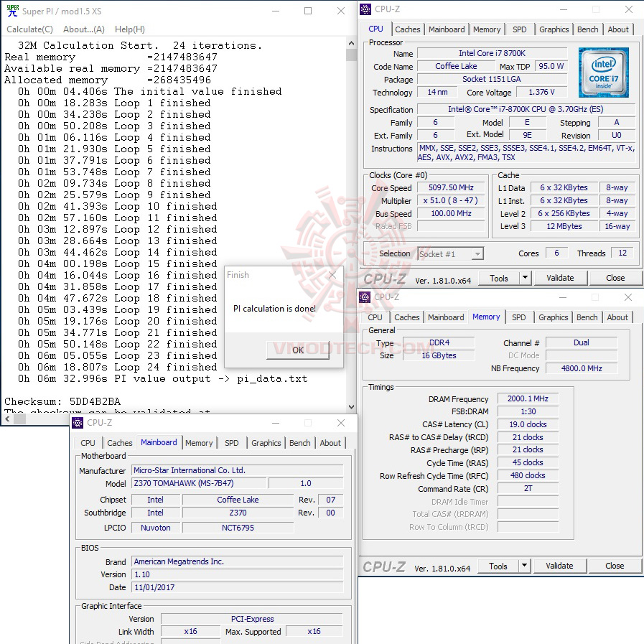Click the CPU-Z icon in Mainboard window title bar
This screenshot has height=644, width=644.
pos(78,423)
